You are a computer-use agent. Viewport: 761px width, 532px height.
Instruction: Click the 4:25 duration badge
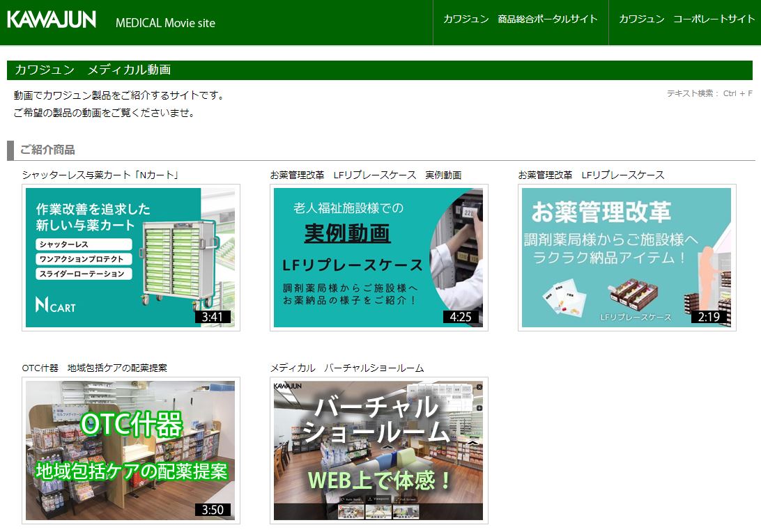[461, 317]
